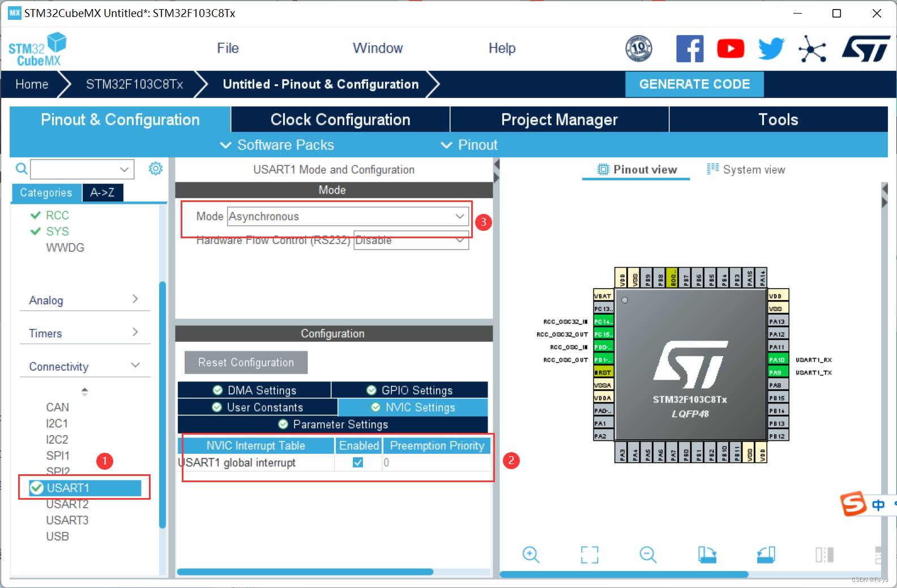Screen dimensions: 897x588
Task: Rotate the chip counterclockwise icon
Action: click(766, 555)
